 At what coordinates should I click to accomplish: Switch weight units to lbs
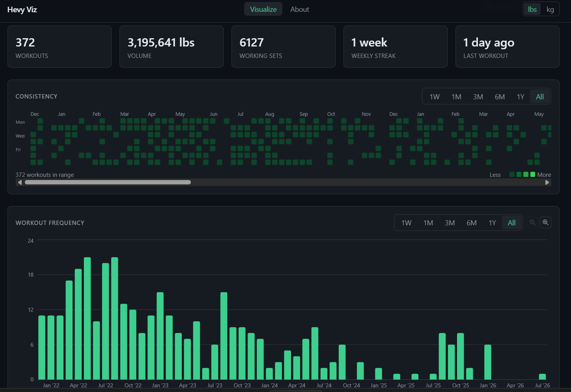(532, 9)
